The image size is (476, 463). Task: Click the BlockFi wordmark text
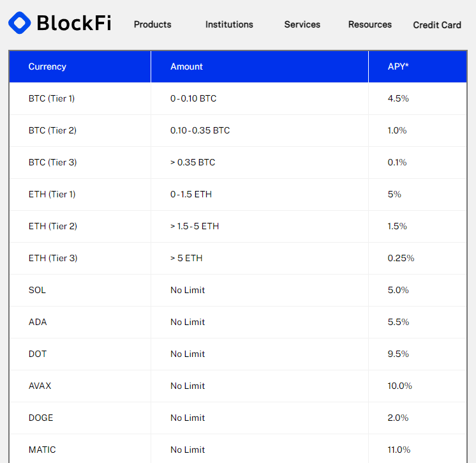tap(74, 23)
